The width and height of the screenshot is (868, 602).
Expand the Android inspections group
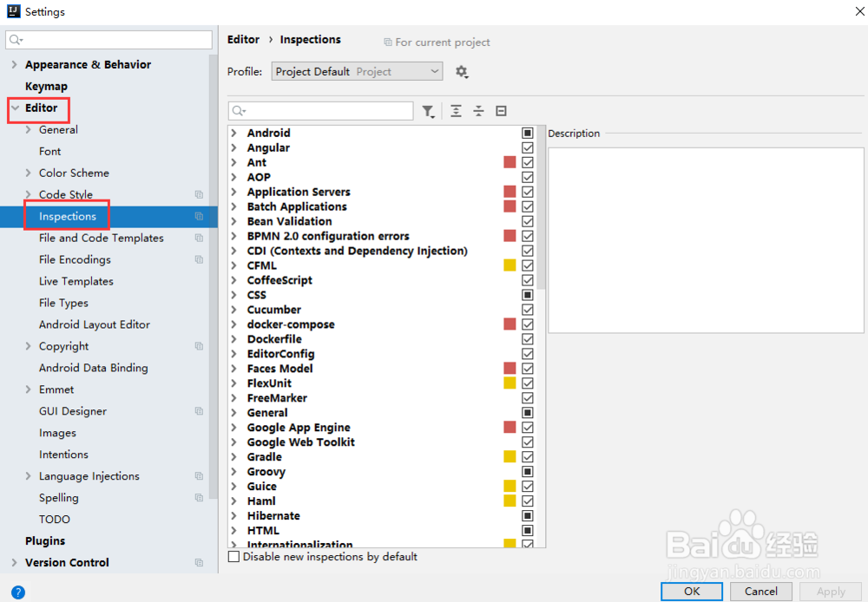pyautogui.click(x=233, y=133)
